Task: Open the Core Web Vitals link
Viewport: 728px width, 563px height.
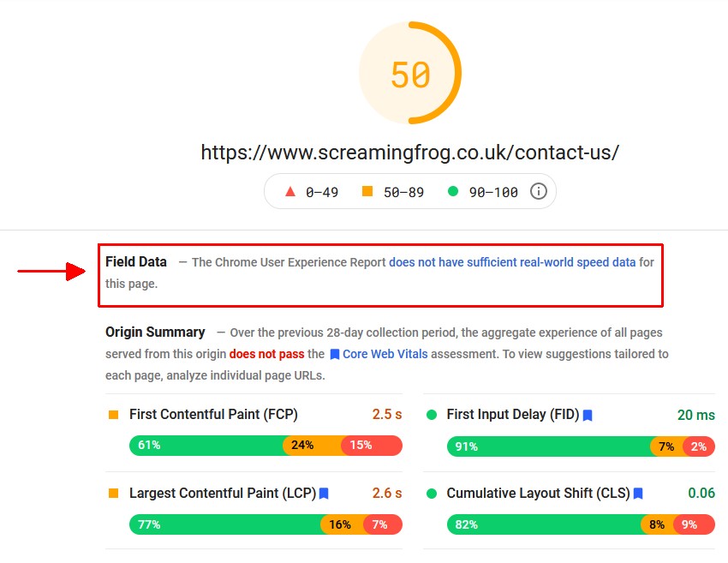Action: tap(385, 354)
